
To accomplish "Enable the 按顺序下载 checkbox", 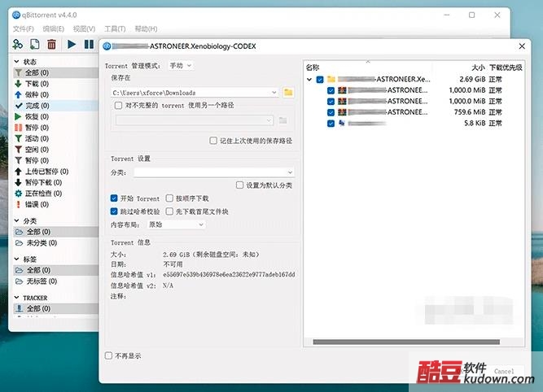I will pyautogui.click(x=169, y=198).
